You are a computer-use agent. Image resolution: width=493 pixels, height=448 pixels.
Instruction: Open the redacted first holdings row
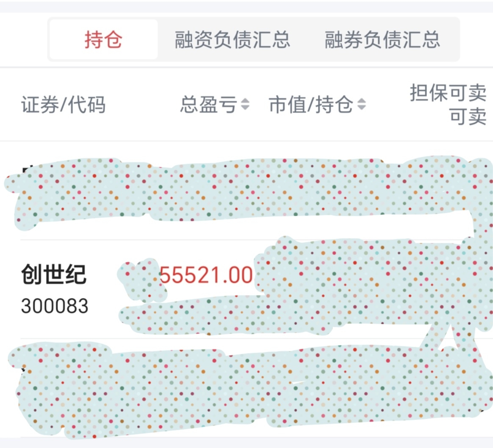[248, 192]
